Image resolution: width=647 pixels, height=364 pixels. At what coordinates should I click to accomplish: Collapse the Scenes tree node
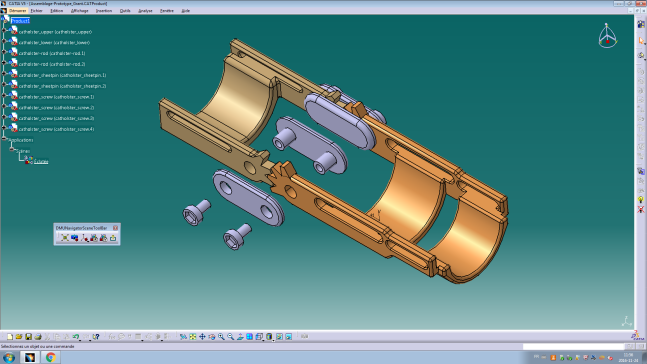click(x=12, y=149)
